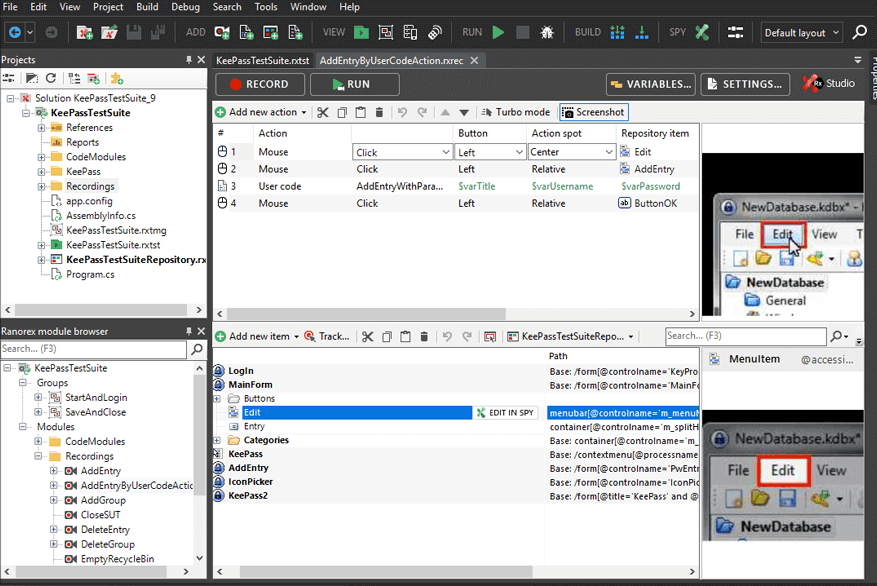Expand StartAndLogin in the module browser
Image resolution: width=877 pixels, height=586 pixels.
38,398
